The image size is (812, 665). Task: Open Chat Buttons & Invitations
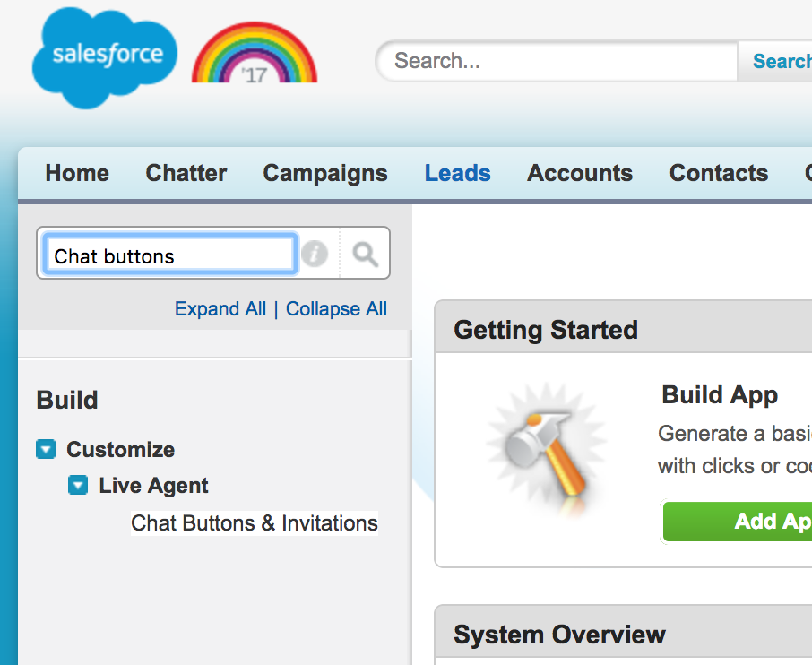[254, 523]
